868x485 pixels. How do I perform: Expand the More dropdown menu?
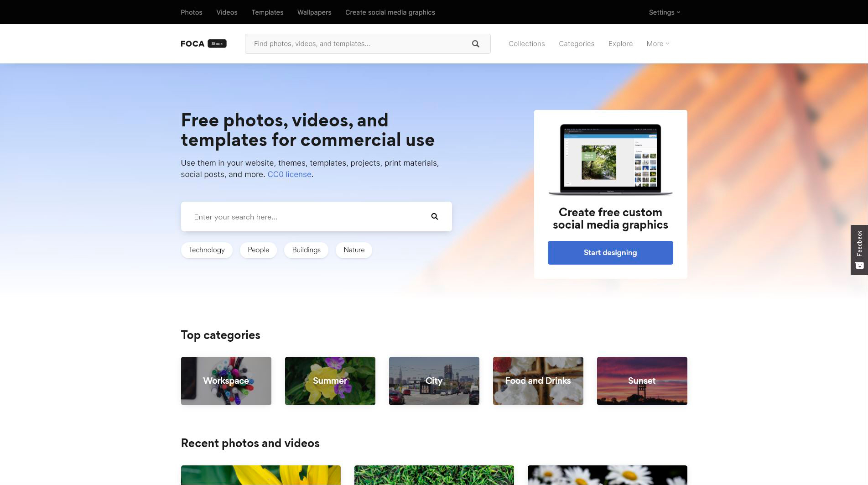657,44
